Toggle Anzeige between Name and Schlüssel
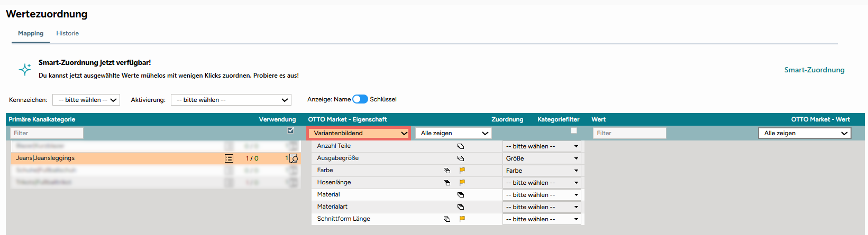The image size is (868, 235). pos(360,99)
